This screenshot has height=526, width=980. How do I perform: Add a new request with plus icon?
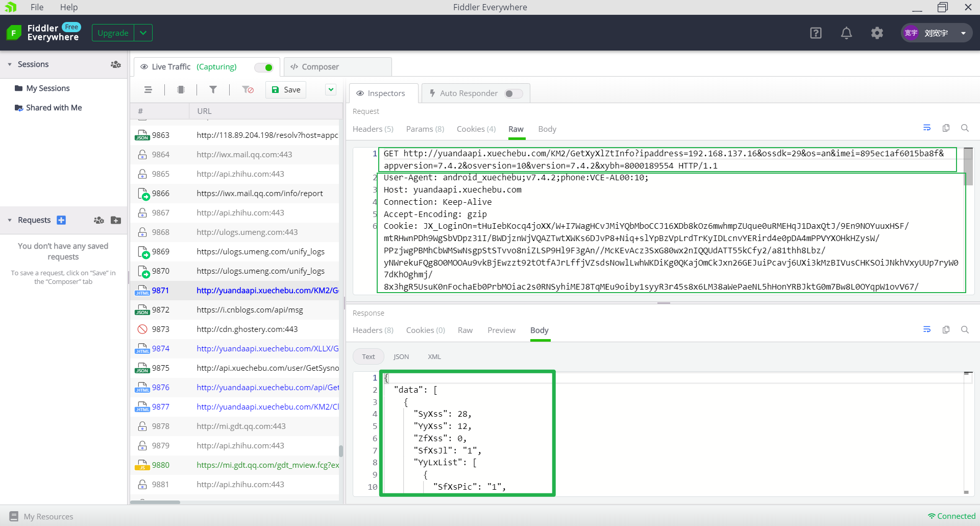[x=61, y=220]
